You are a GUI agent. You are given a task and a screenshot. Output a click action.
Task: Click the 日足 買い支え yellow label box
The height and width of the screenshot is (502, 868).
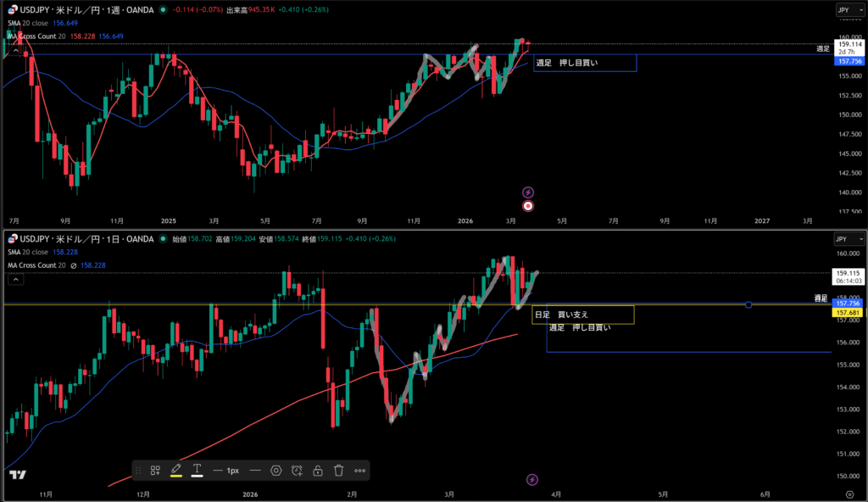tap(582, 315)
